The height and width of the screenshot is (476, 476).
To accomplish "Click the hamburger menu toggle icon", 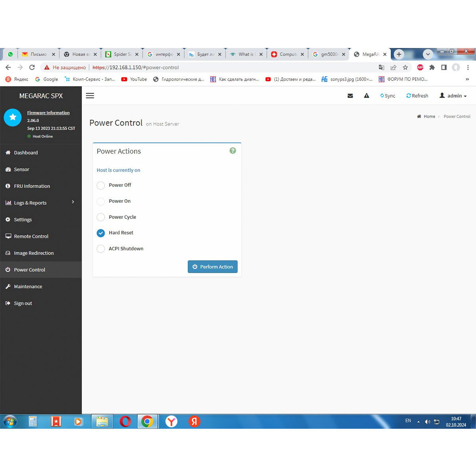I will [x=90, y=96].
